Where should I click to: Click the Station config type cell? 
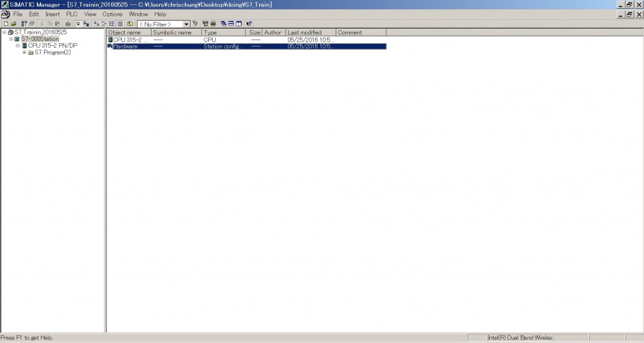click(x=223, y=46)
